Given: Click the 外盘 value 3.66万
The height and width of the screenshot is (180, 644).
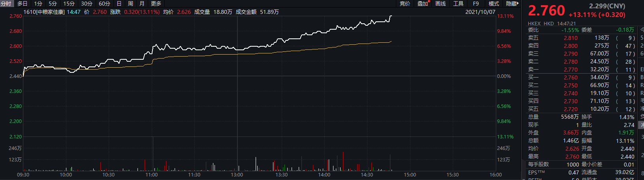Looking at the screenshot, I should tap(571, 133).
